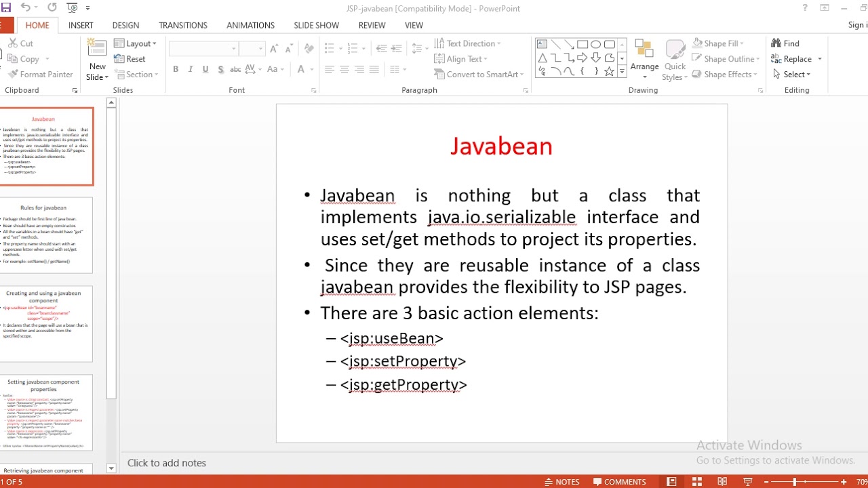Open the Layout dropdown
This screenshot has width=868, height=488.
(x=136, y=43)
